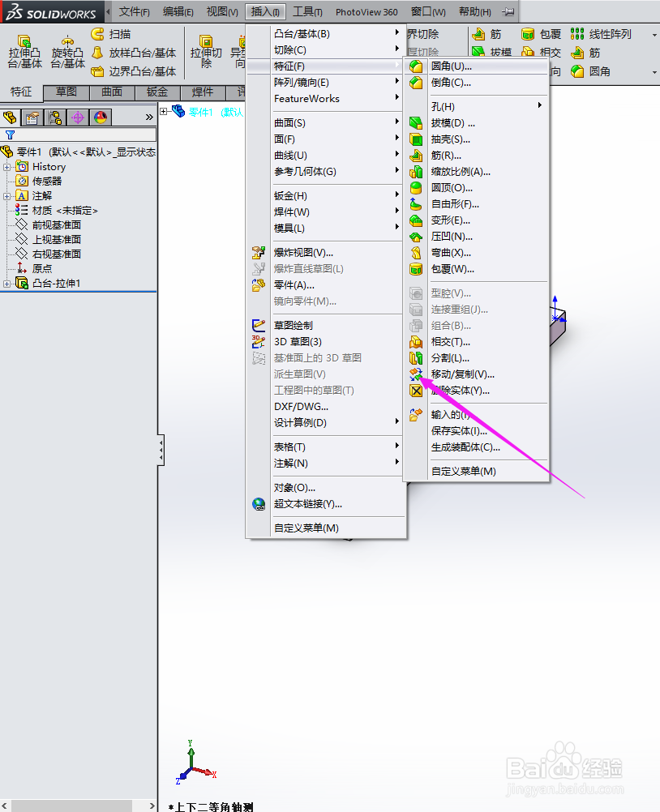Click 移动/复制(V)... move/copy bodies
660x812 pixels.
click(476, 374)
